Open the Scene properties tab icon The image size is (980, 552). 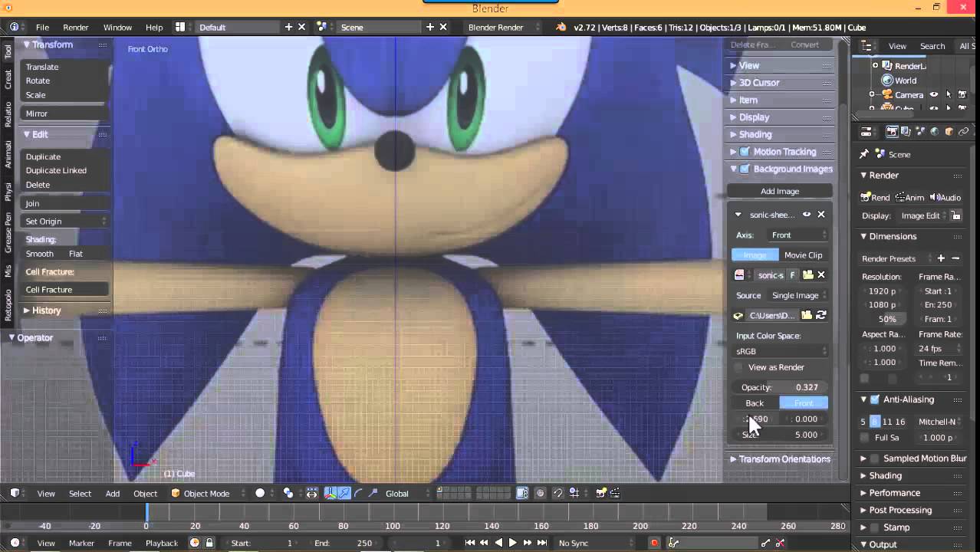click(920, 132)
